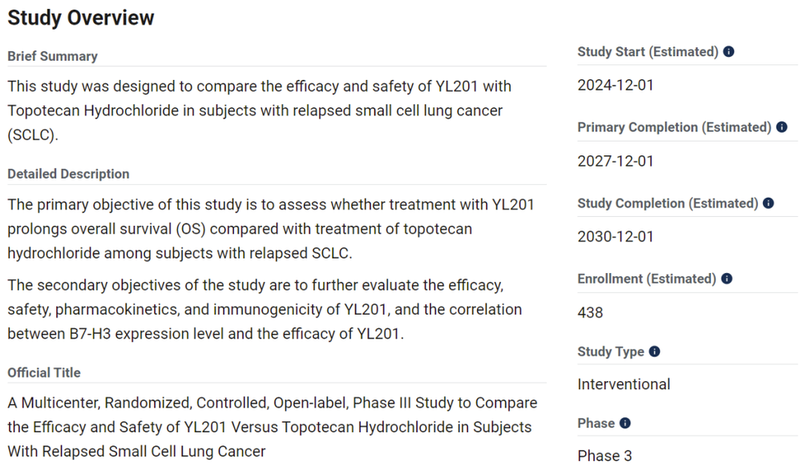Image resolution: width=800 pixels, height=470 pixels.
Task: Click the info icon beside Study Start (Estimated)
Action: [x=729, y=52]
